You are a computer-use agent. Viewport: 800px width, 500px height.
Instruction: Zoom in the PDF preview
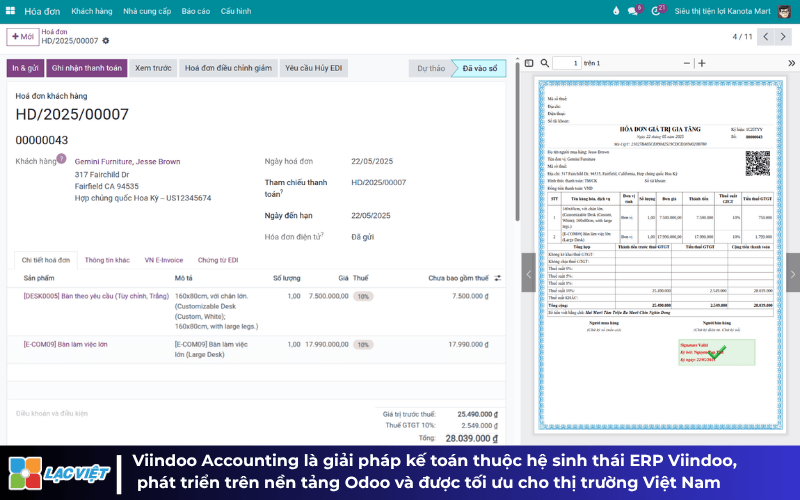click(x=702, y=63)
